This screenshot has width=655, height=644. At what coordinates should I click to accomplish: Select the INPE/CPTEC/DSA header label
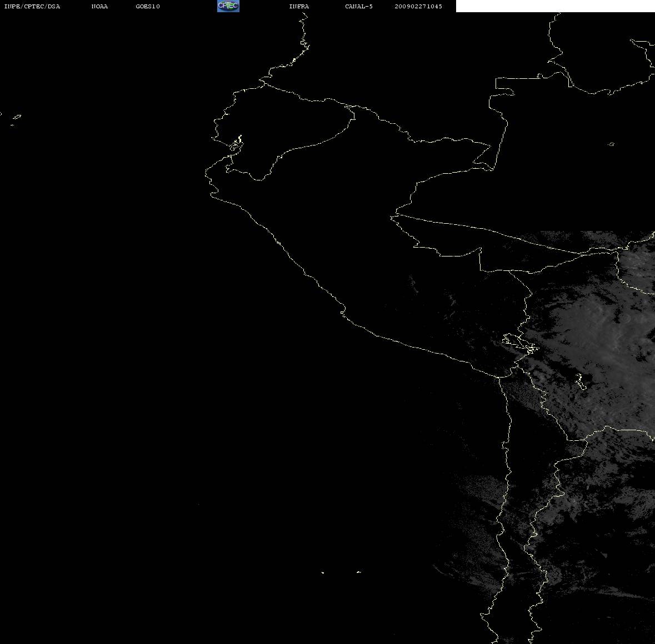[32, 6]
